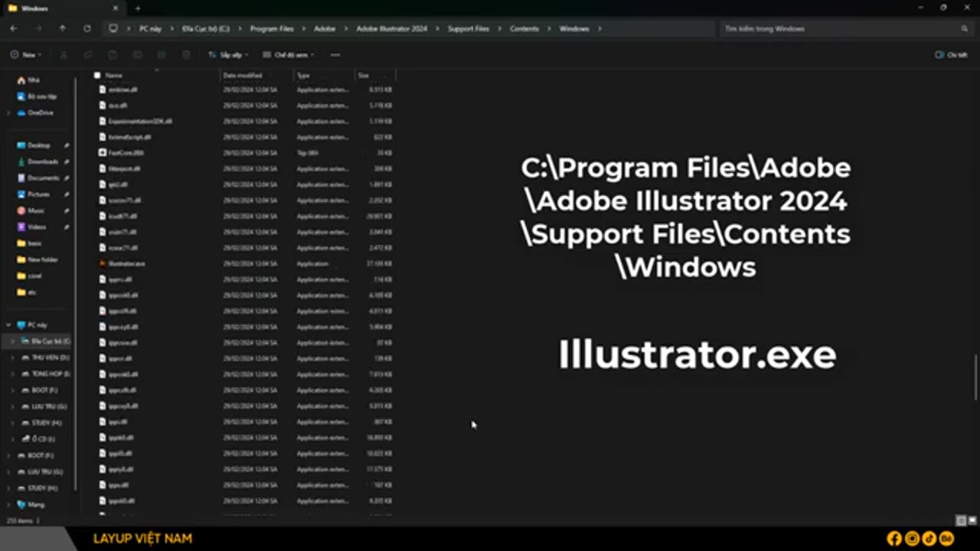Sort by the Date modified column
The width and height of the screenshot is (980, 551).
(x=257, y=75)
